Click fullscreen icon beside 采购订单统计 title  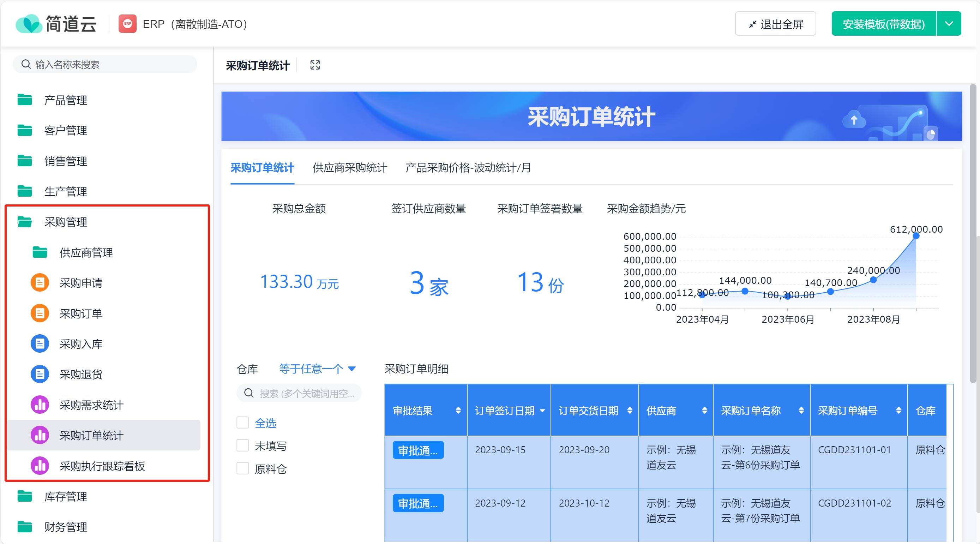click(x=315, y=65)
